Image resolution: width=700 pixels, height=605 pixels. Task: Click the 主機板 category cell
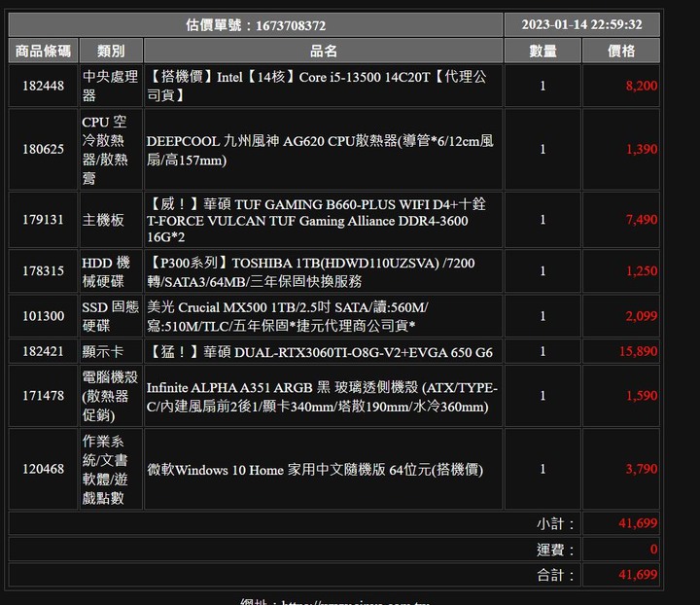point(111,220)
